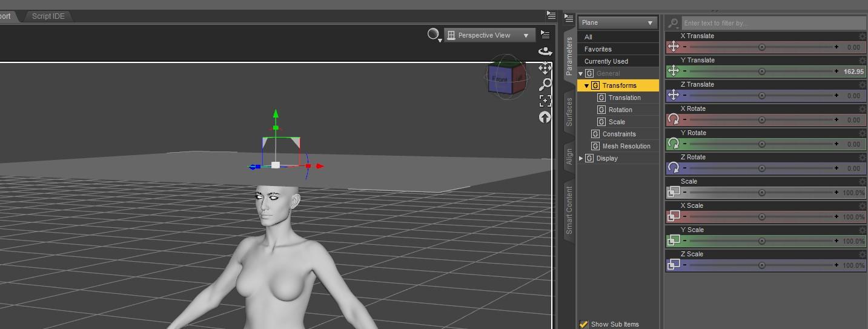Select the Align side tab
This screenshot has height=329, width=868.
click(569, 156)
